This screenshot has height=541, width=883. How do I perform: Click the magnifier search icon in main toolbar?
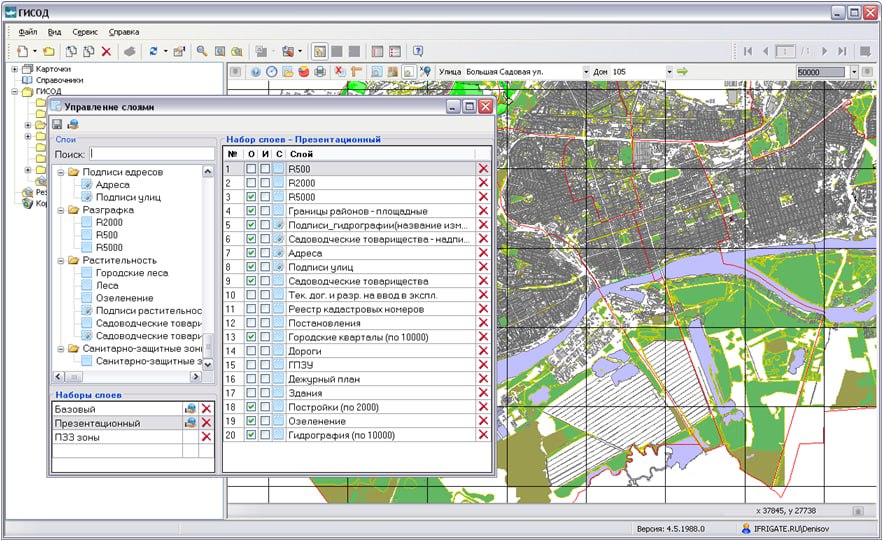(202, 51)
